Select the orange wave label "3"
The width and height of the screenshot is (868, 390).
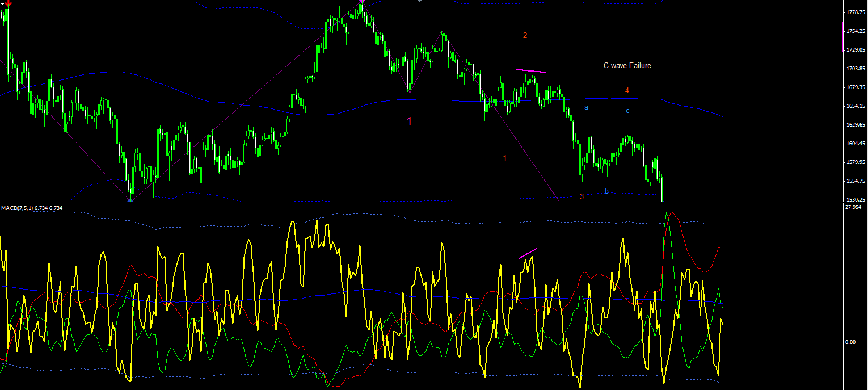(582, 196)
